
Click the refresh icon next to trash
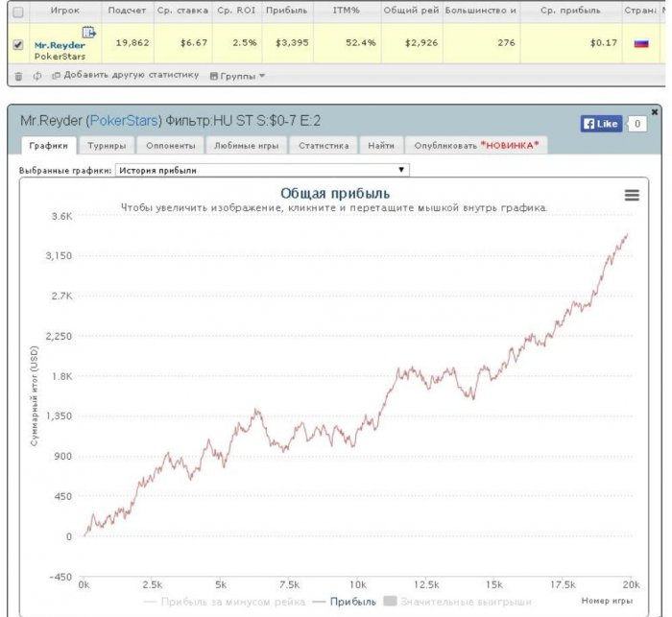[37, 76]
